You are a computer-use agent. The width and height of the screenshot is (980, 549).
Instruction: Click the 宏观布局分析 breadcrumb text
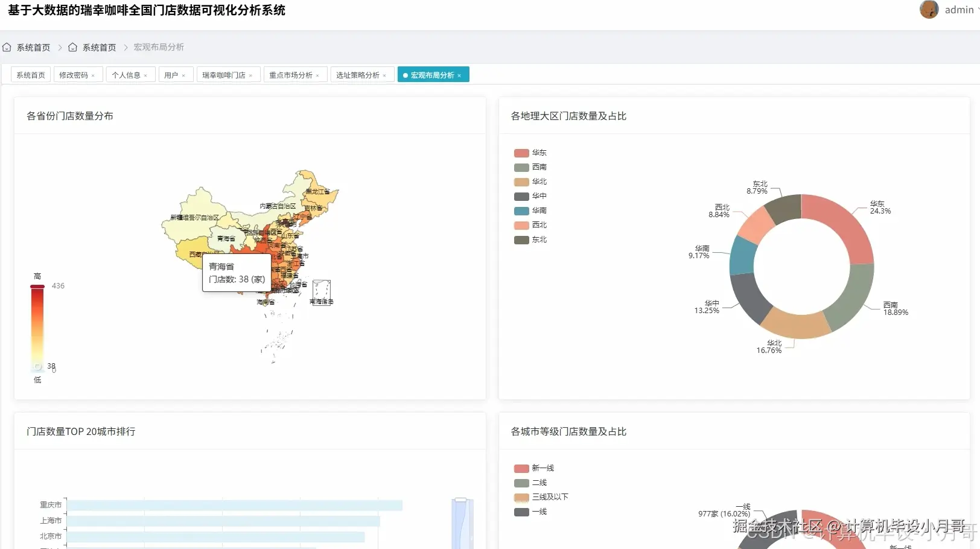159,46
